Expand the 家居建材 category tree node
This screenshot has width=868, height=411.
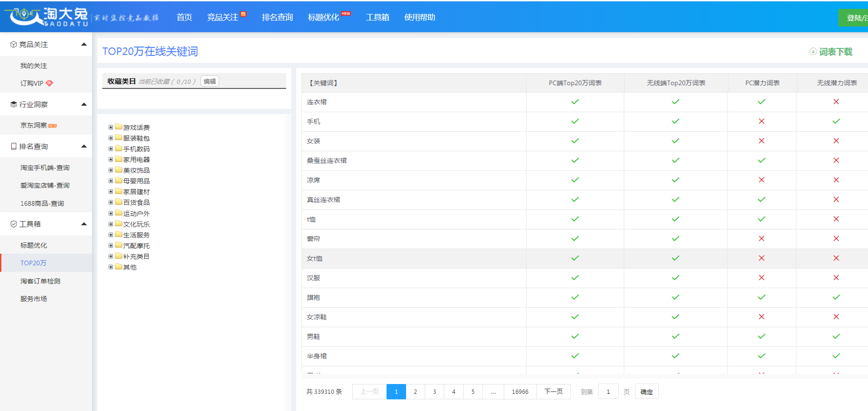[x=111, y=192]
